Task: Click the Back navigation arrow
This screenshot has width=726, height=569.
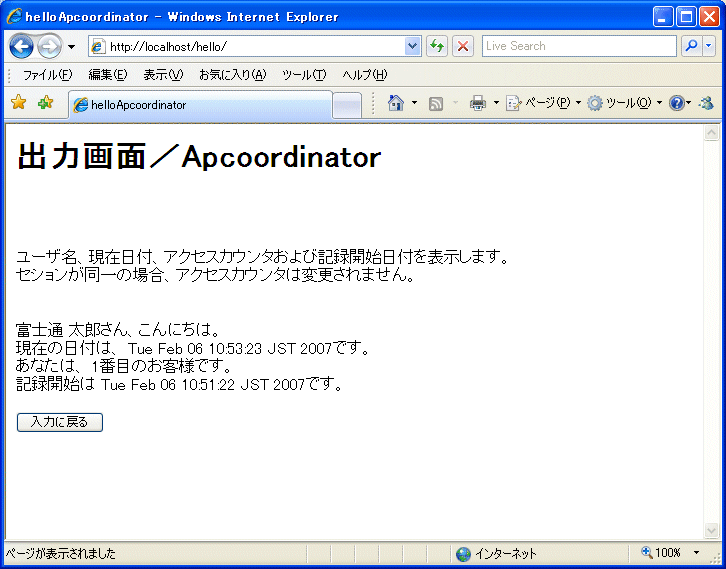Action: point(21,46)
